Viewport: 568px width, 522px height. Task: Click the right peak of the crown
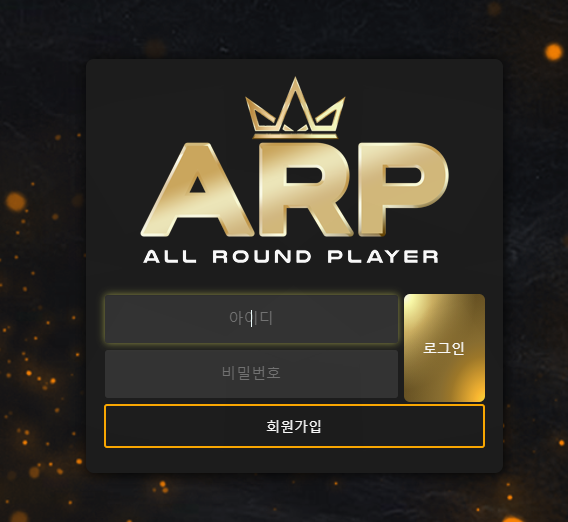pyautogui.click(x=331, y=114)
